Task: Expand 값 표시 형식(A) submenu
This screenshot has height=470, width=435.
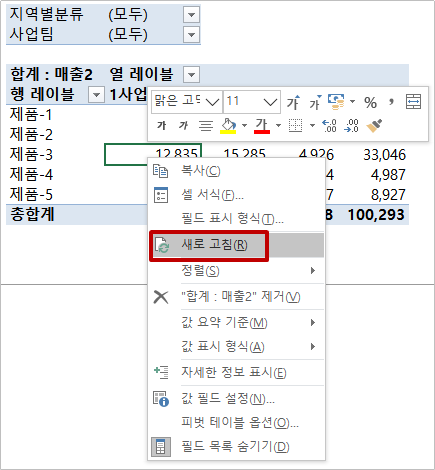Action: (x=236, y=347)
